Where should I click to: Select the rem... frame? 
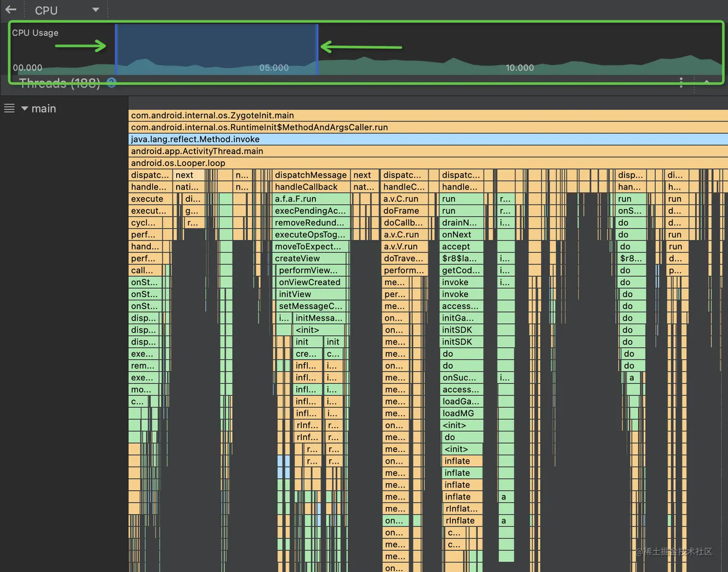click(x=144, y=366)
